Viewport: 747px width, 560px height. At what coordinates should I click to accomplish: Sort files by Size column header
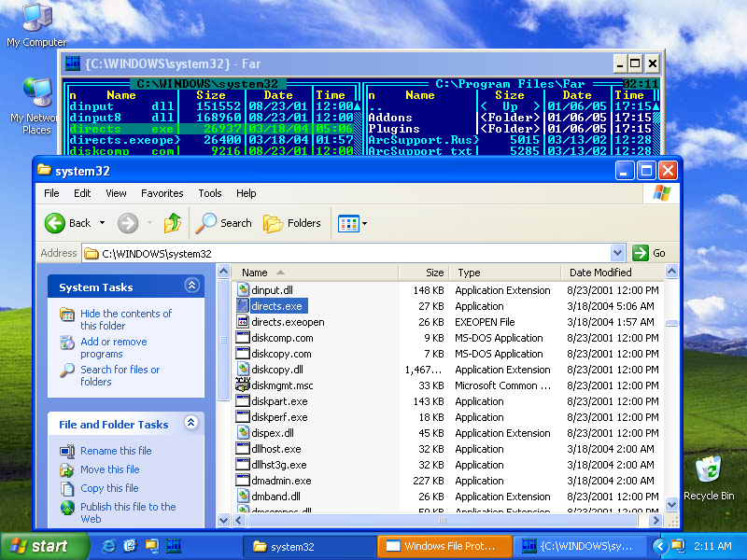(x=424, y=273)
